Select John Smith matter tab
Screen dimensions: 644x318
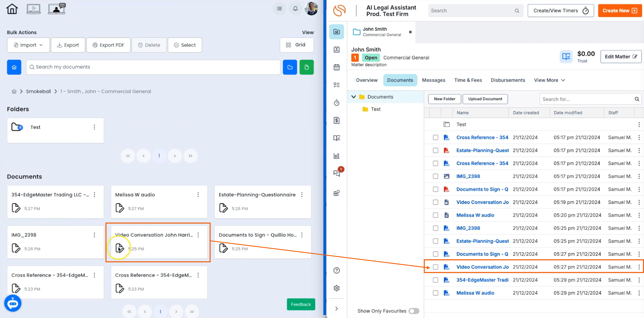381,32
